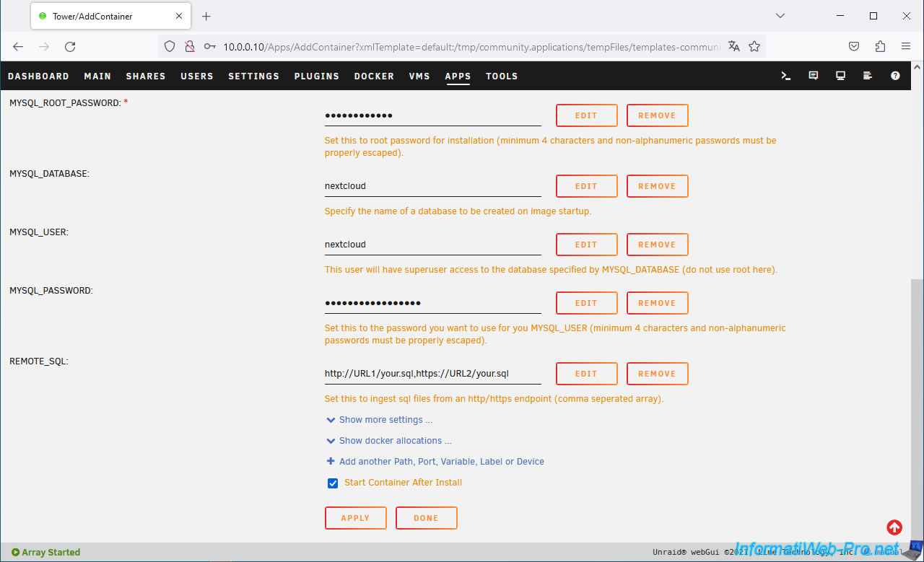This screenshot has width=924, height=562.
Task: Click the help question mark icon
Action: tap(895, 76)
